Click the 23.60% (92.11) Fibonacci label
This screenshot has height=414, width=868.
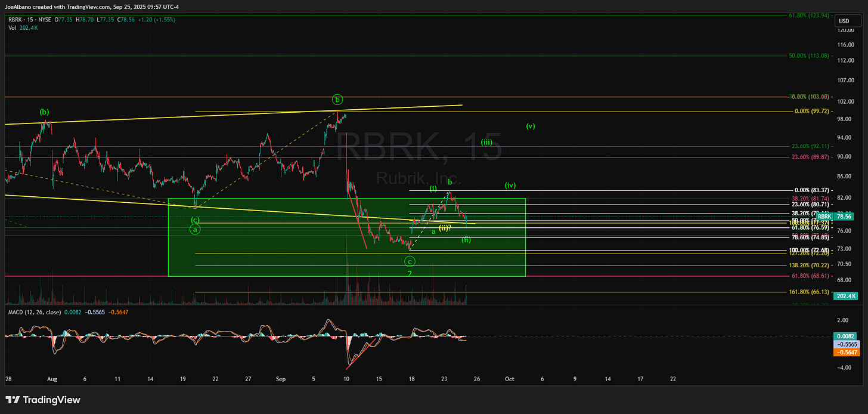click(x=810, y=147)
